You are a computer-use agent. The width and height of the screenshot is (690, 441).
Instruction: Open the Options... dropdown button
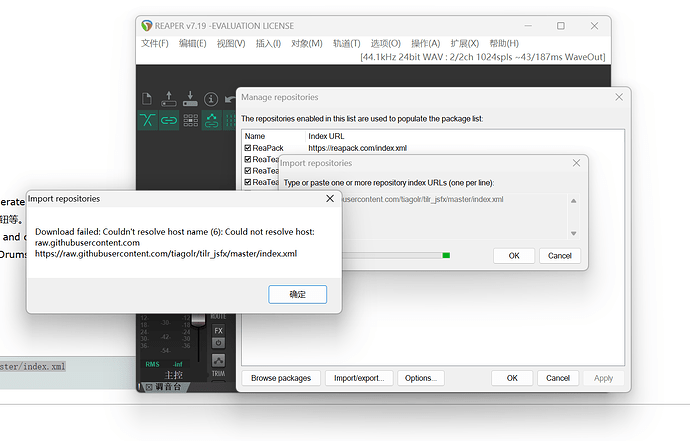(421, 378)
